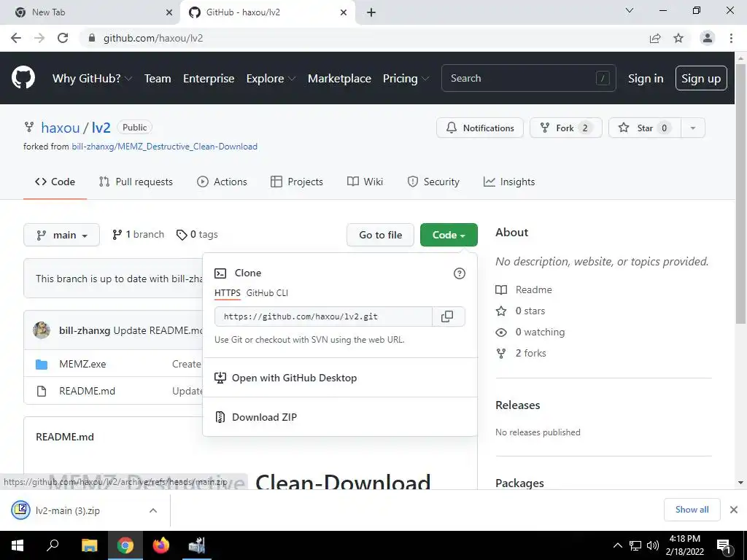This screenshot has width=747, height=560.
Task: Click the Notifications bell button
Action: coord(480,128)
